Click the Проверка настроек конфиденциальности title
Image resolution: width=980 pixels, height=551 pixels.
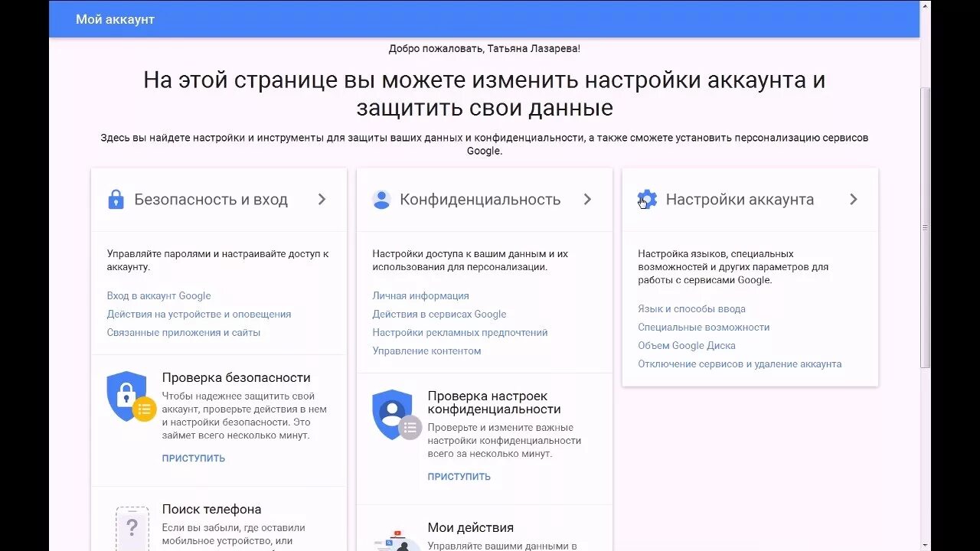pos(495,403)
